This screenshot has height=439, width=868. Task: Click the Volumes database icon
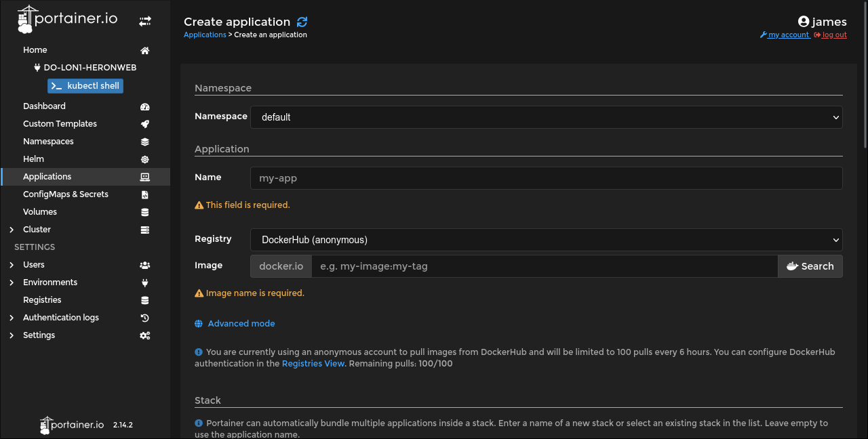[x=144, y=212]
